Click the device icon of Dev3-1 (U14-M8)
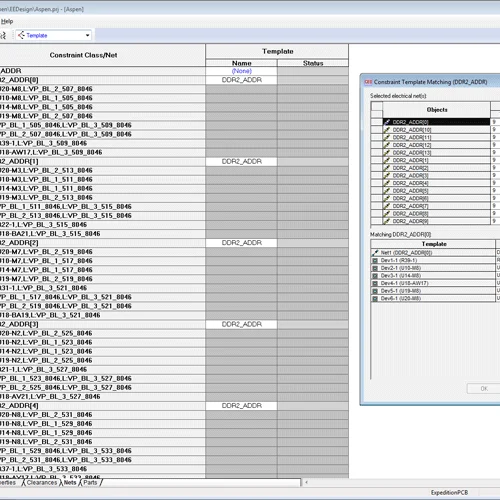This screenshot has width=500, height=500. point(375,276)
